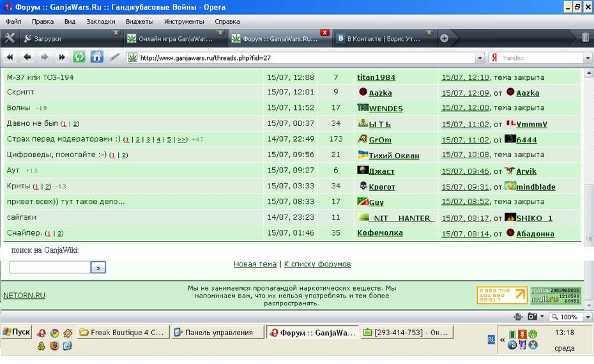
Task: Open the Пуск start button
Action: click(x=17, y=332)
